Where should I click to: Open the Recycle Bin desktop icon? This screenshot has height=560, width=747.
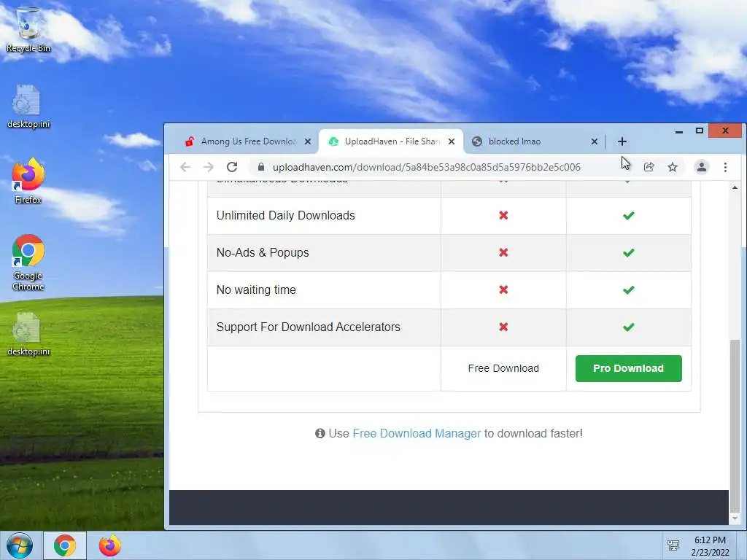coord(28,28)
